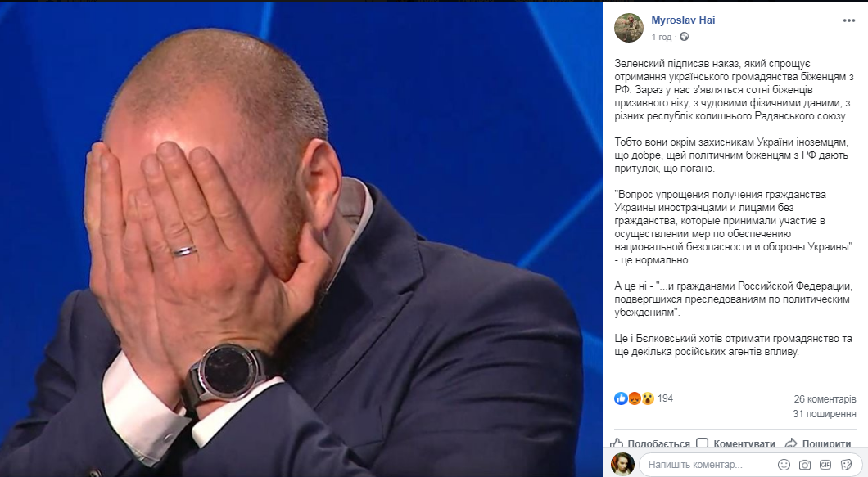Viewport: 868px width, 477px height.
Task: Open Myroslav Hai profile name link
Action: tap(683, 20)
